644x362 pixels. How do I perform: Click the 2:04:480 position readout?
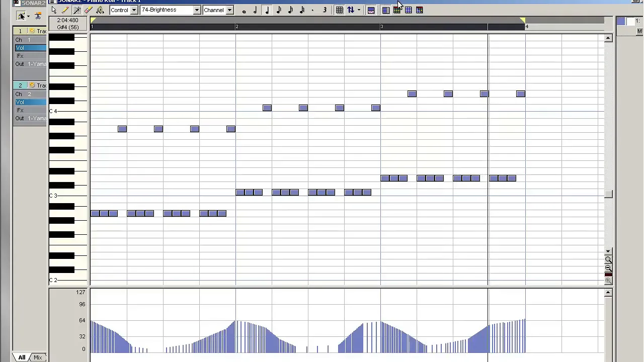(x=67, y=21)
